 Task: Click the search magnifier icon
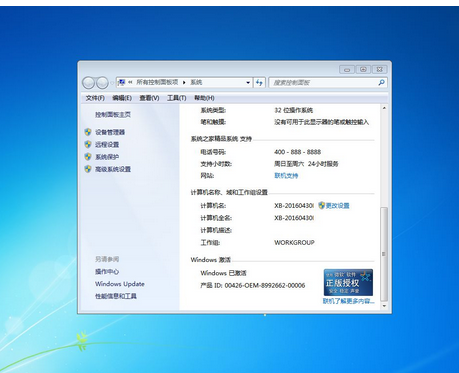coord(381,82)
